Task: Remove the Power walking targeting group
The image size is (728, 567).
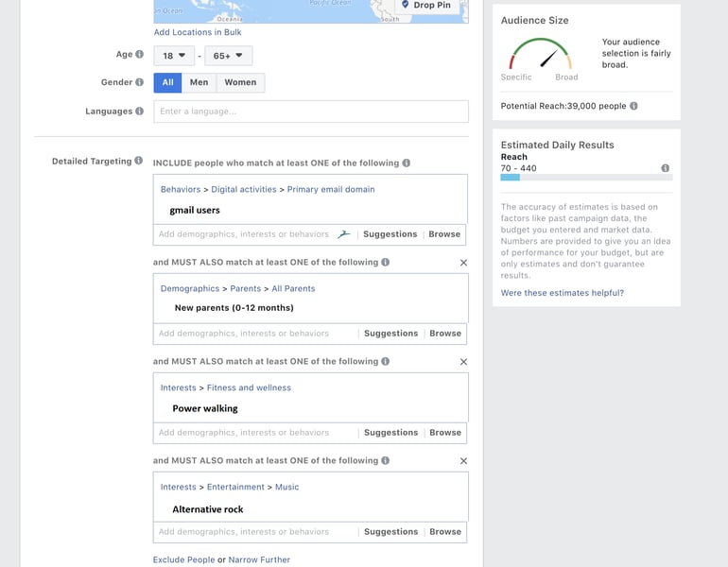Action: pyautogui.click(x=463, y=362)
